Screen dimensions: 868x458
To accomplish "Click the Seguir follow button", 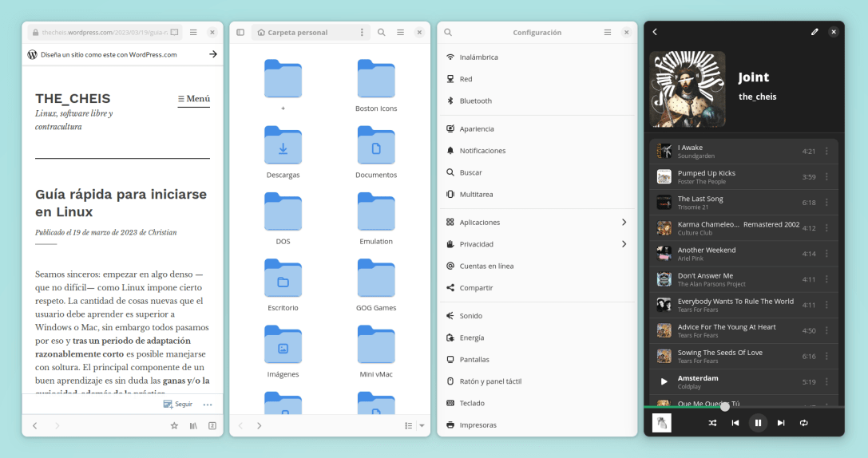I will pos(178,405).
